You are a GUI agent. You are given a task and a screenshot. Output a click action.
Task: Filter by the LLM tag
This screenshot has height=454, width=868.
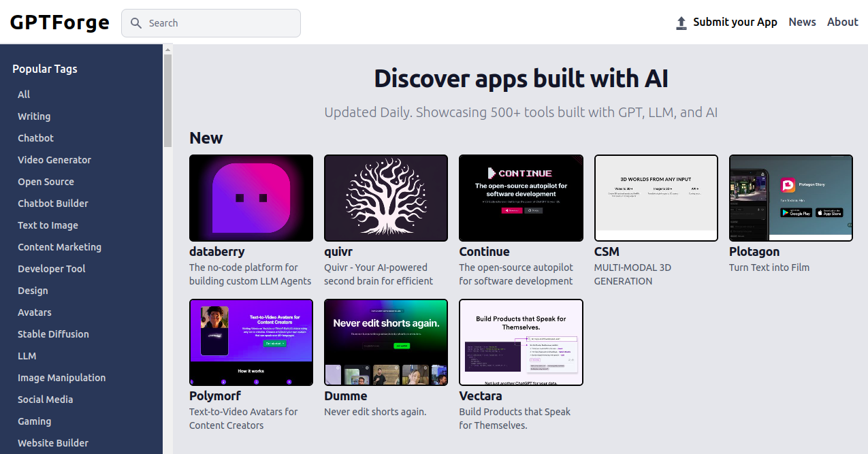point(27,356)
